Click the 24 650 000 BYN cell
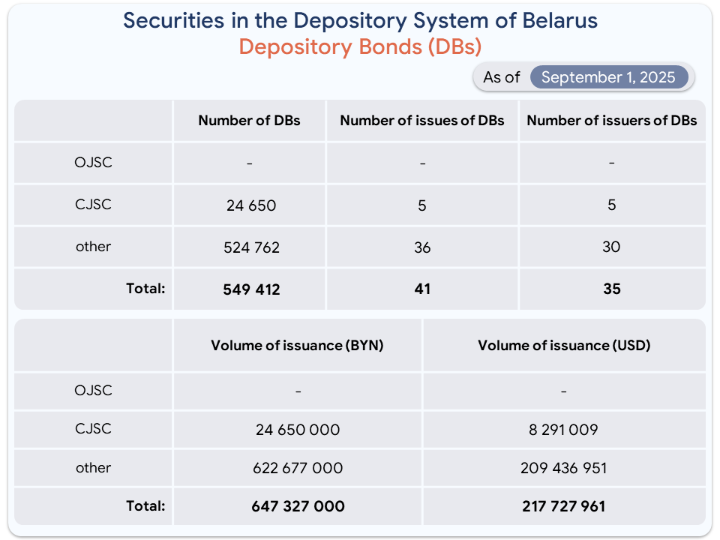This screenshot has width=720, height=540. coord(298,430)
